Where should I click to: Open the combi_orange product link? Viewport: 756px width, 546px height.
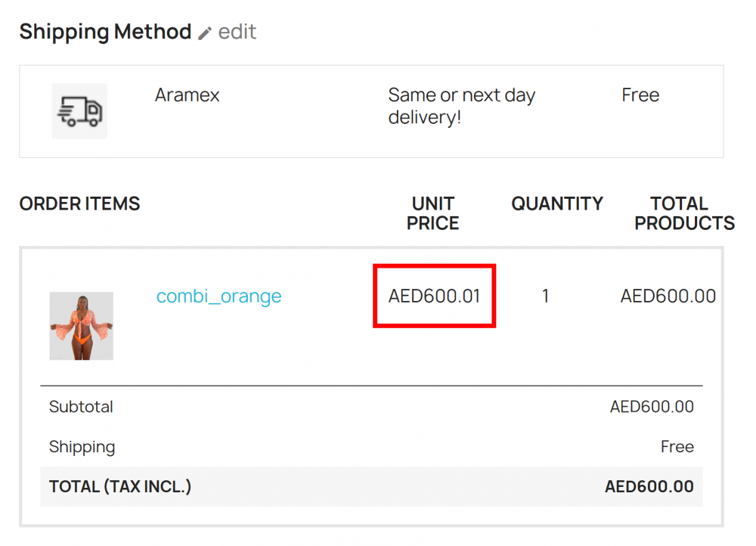tap(218, 296)
